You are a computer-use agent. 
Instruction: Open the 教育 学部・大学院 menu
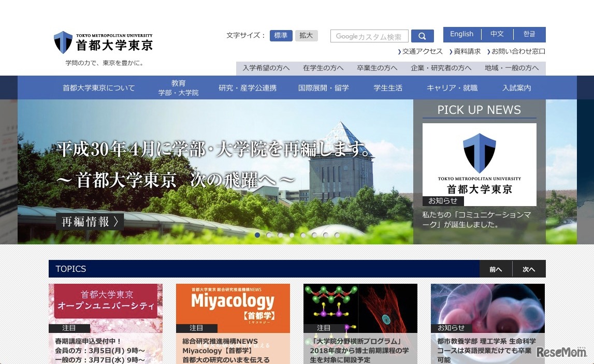(x=178, y=88)
